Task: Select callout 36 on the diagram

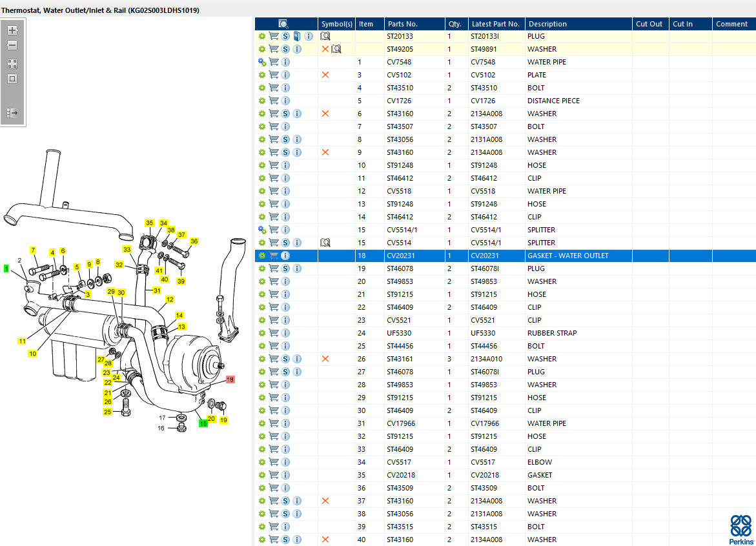Action: pos(194,241)
